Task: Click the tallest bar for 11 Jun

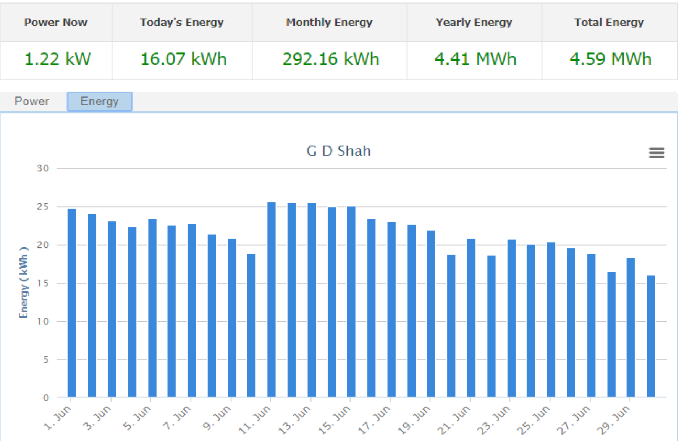Action: [271, 299]
